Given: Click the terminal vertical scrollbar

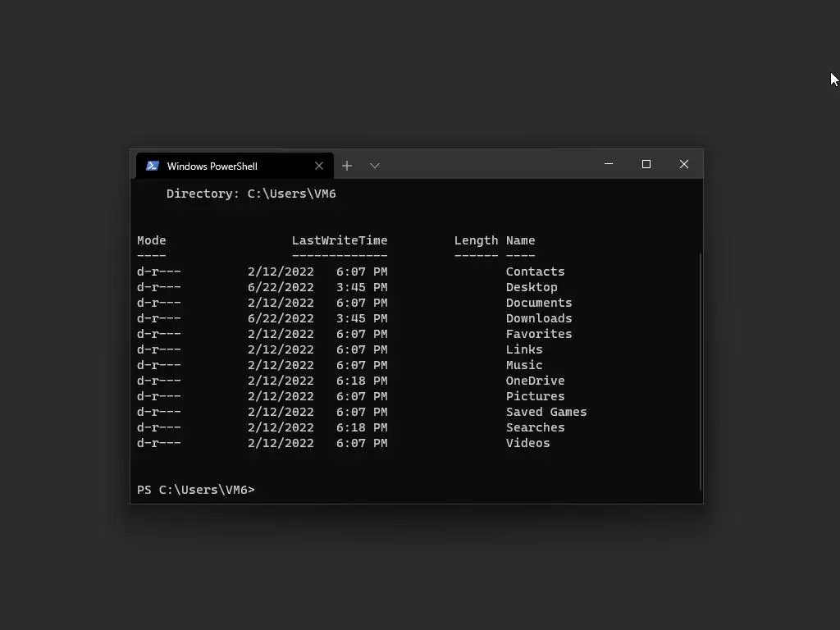Looking at the screenshot, I should [x=701, y=372].
